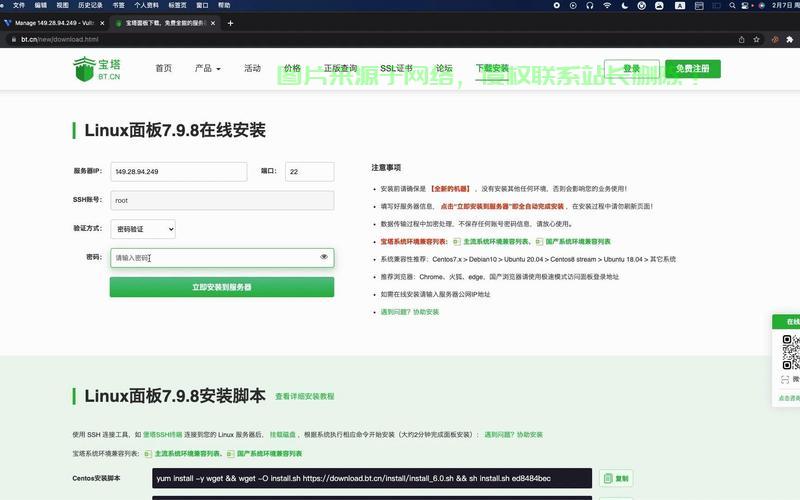Click the 国产系统环境兼容列表 link in notes
Viewport: 800px width, 500px height.
click(577, 241)
